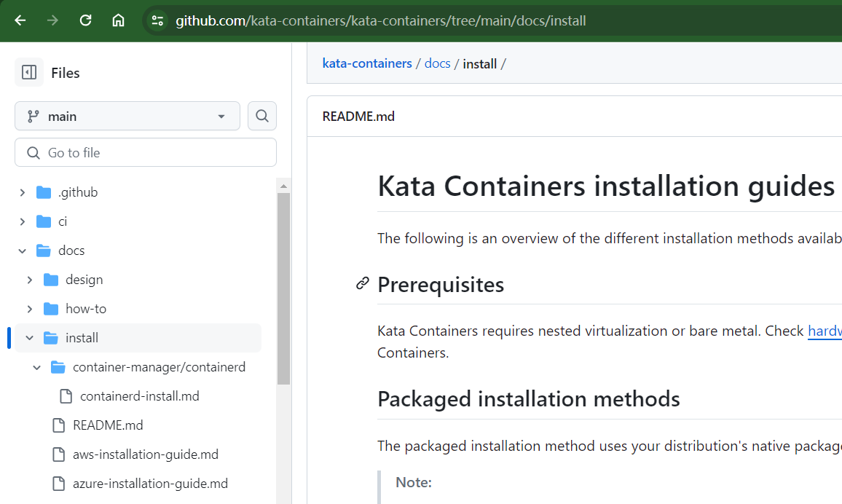Open site information icon in address bar
Viewport: 842px width, 504px height.
157,20
